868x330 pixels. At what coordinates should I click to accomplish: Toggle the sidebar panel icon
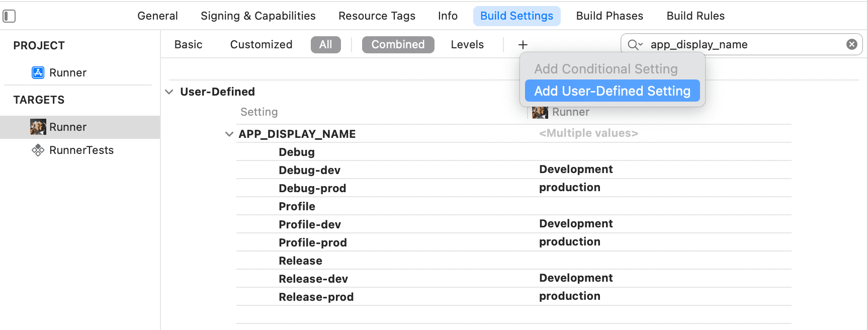pos(9,16)
